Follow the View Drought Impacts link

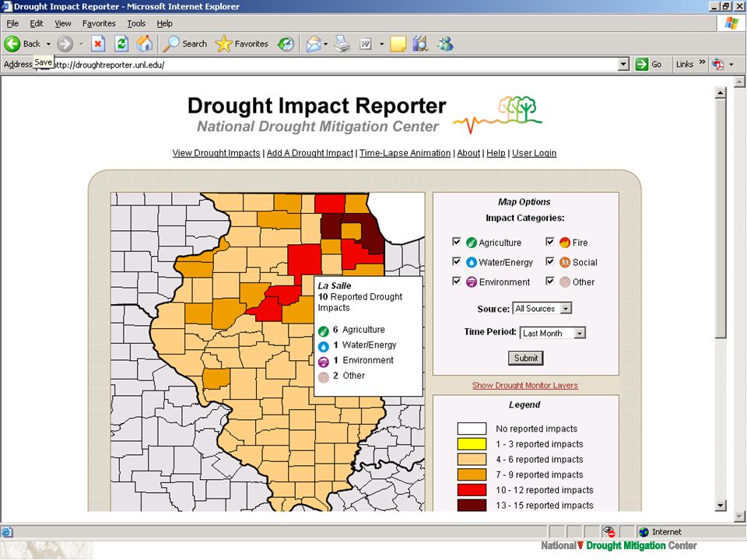tap(216, 153)
